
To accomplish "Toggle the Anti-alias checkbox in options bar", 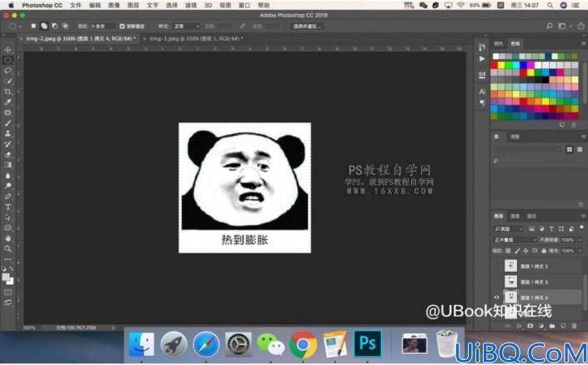I will tap(123, 26).
